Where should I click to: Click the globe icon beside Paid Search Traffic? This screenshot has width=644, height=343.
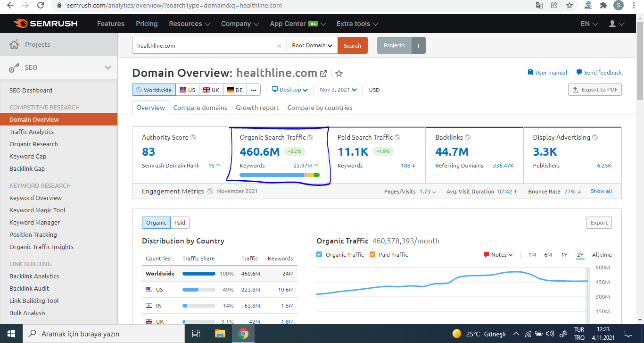(x=397, y=137)
